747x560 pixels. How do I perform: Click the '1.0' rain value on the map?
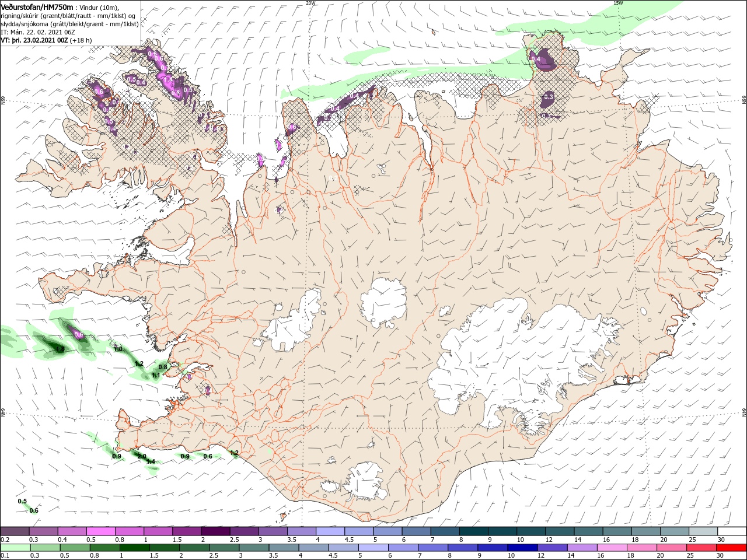tap(118, 349)
